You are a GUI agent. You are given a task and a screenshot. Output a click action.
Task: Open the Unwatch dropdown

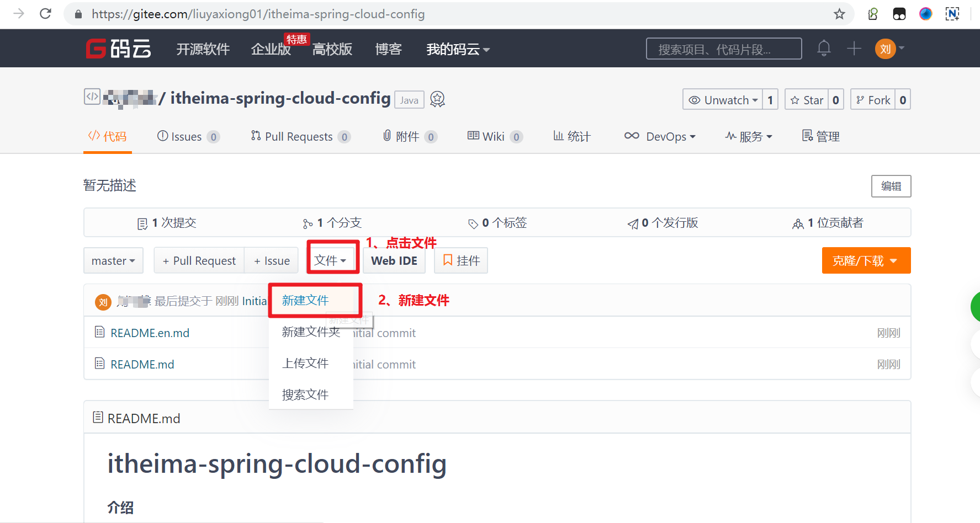coord(723,100)
